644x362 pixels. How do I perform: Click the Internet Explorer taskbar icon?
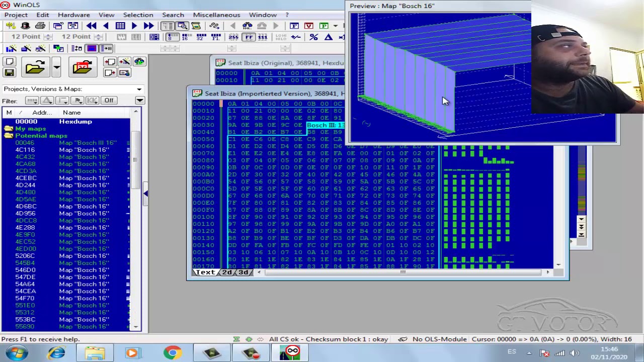tap(56, 352)
